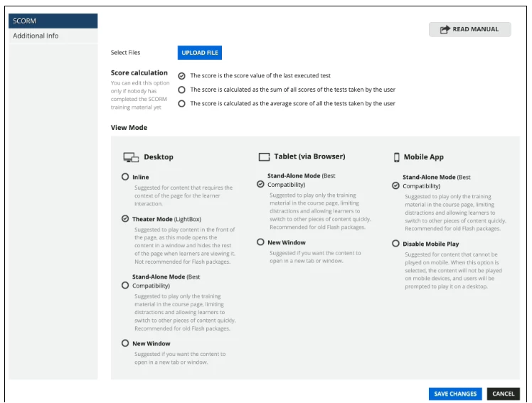The height and width of the screenshot is (403, 532).
Task: Choose tablet New Window option
Action: [x=260, y=242]
